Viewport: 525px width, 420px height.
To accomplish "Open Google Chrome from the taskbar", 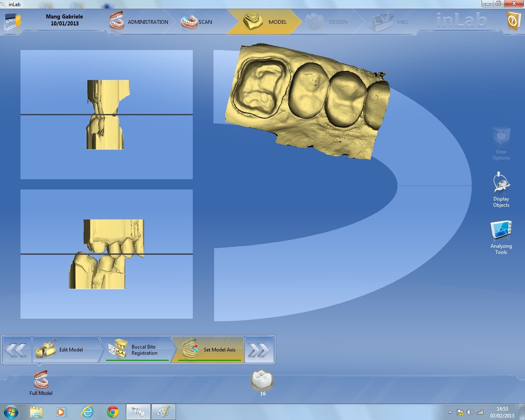I will [113, 411].
